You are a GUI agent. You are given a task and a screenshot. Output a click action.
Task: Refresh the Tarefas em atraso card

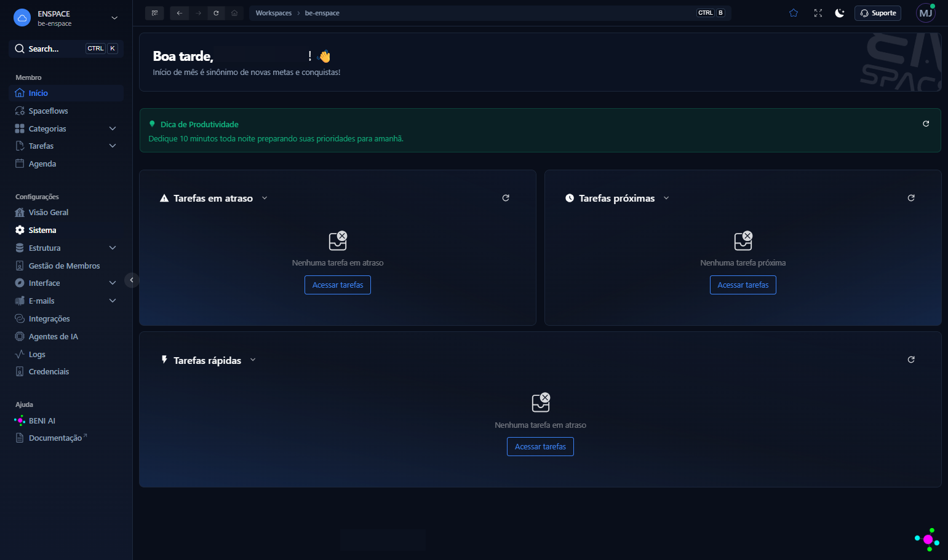click(x=506, y=198)
